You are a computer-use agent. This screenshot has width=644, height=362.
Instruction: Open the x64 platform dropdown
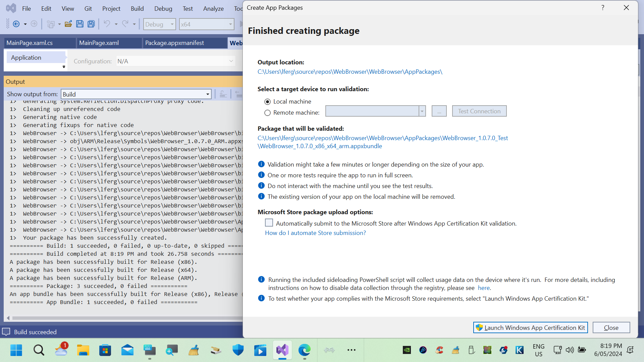[230, 24]
